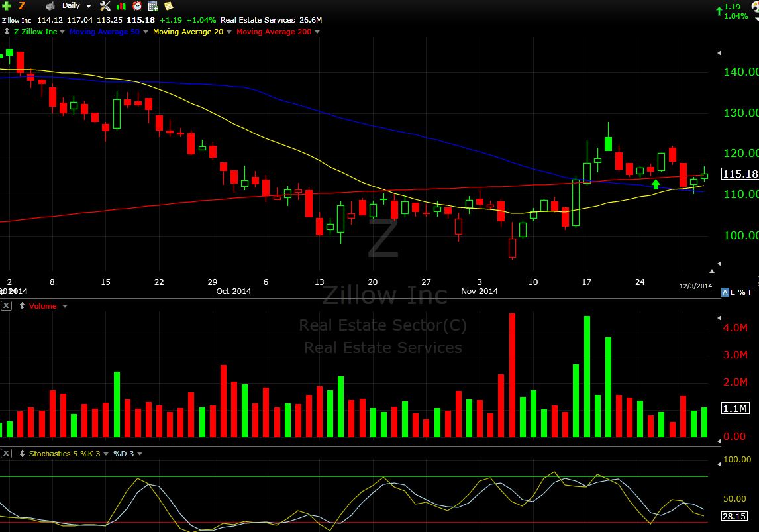Click the Nov 2014 axis label
759x532 pixels.
point(480,291)
